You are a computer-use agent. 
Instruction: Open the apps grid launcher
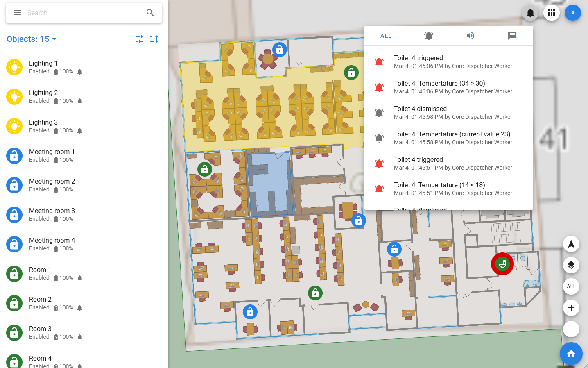552,13
